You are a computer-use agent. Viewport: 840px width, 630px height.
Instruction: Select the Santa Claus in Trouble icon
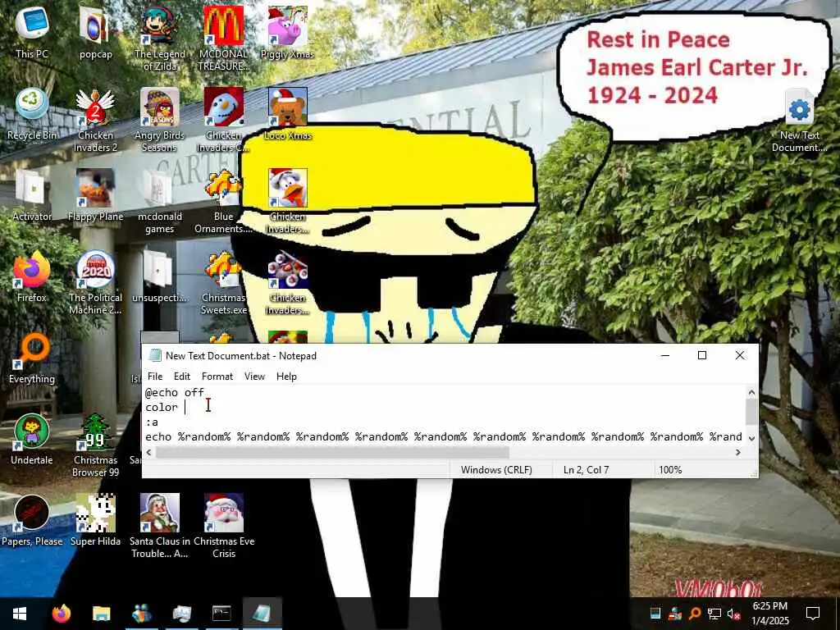click(x=160, y=526)
